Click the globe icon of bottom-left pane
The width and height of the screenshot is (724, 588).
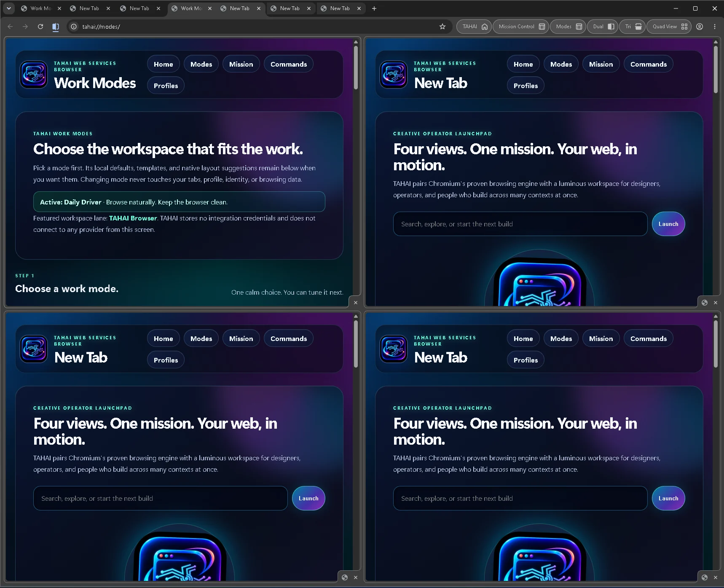click(345, 577)
